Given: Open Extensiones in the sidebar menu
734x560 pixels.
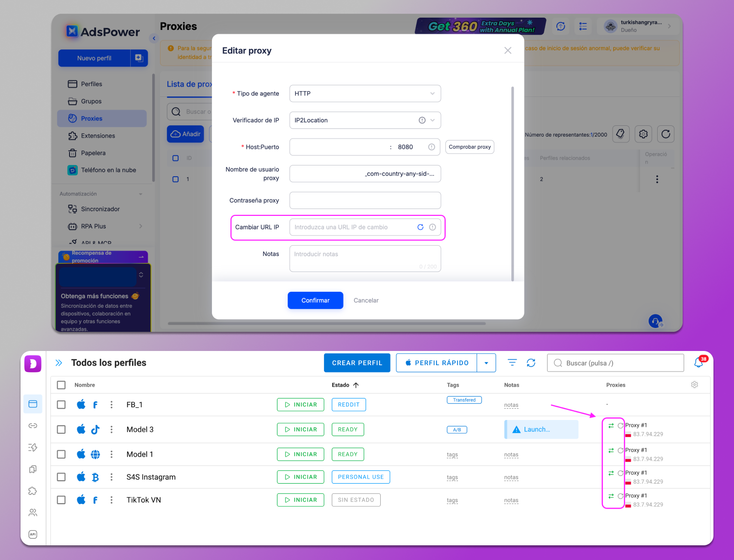Looking at the screenshot, I should pyautogui.click(x=98, y=136).
